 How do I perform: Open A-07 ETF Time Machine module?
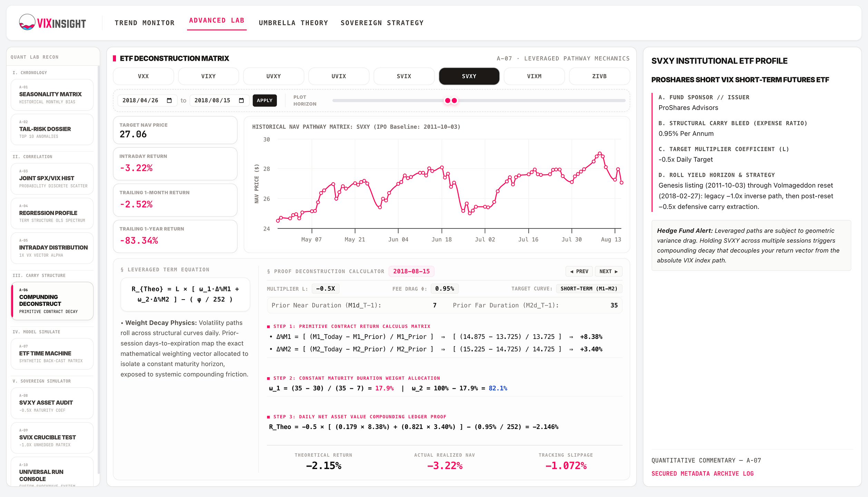(52, 354)
